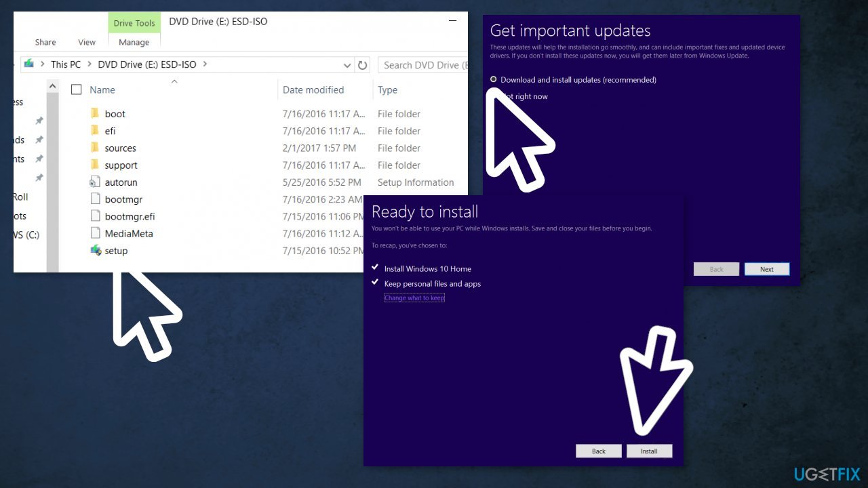The image size is (868, 488).
Task: Sort files by the Name column header
Action: click(x=102, y=89)
